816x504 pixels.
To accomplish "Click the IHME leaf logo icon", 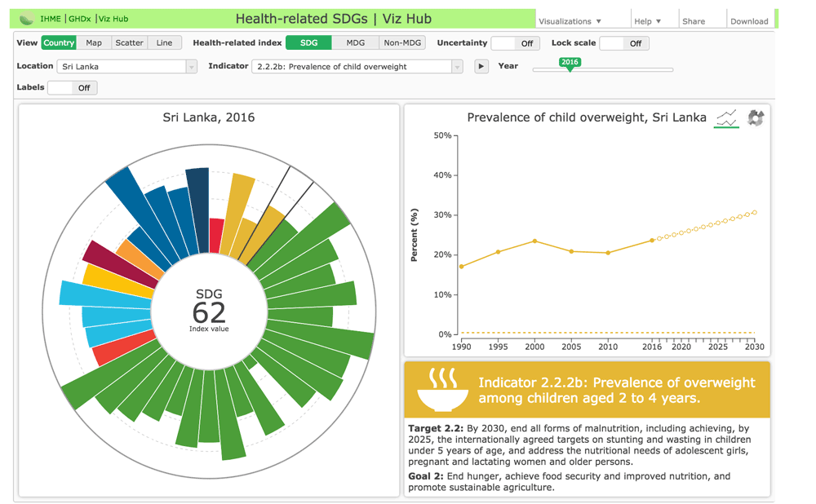I will pyautogui.click(x=26, y=19).
